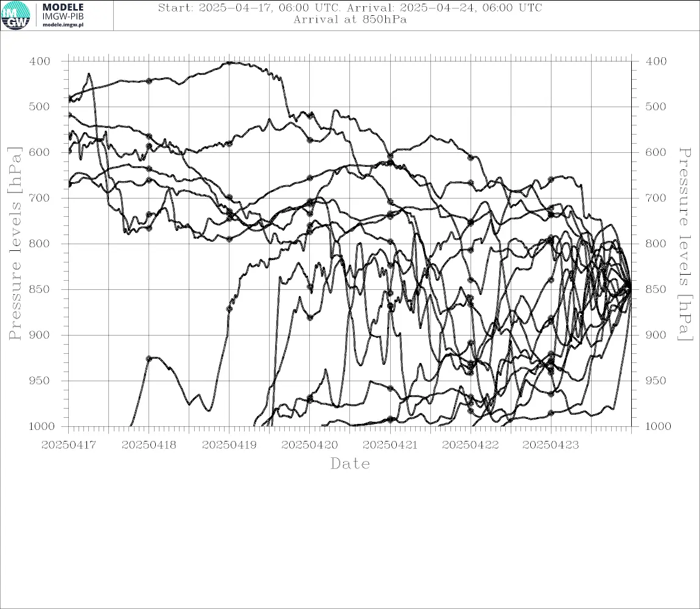The height and width of the screenshot is (609, 700).
Task: Click the right-axis 1000 pressure label
Action: point(658,426)
